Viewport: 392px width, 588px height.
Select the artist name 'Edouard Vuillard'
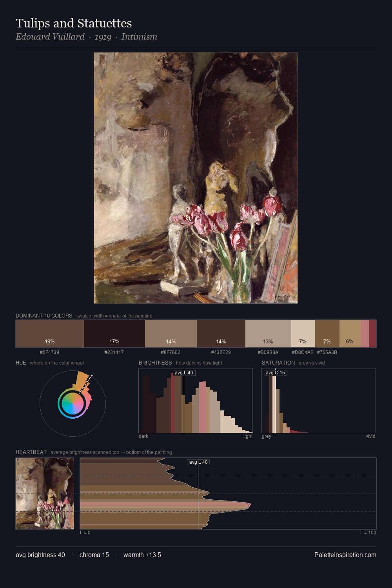pos(50,37)
